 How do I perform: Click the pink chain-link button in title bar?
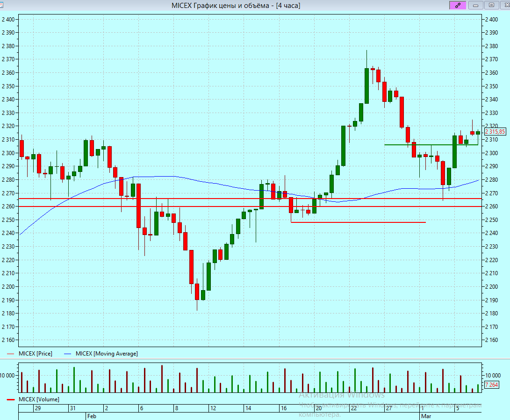coord(458,5)
